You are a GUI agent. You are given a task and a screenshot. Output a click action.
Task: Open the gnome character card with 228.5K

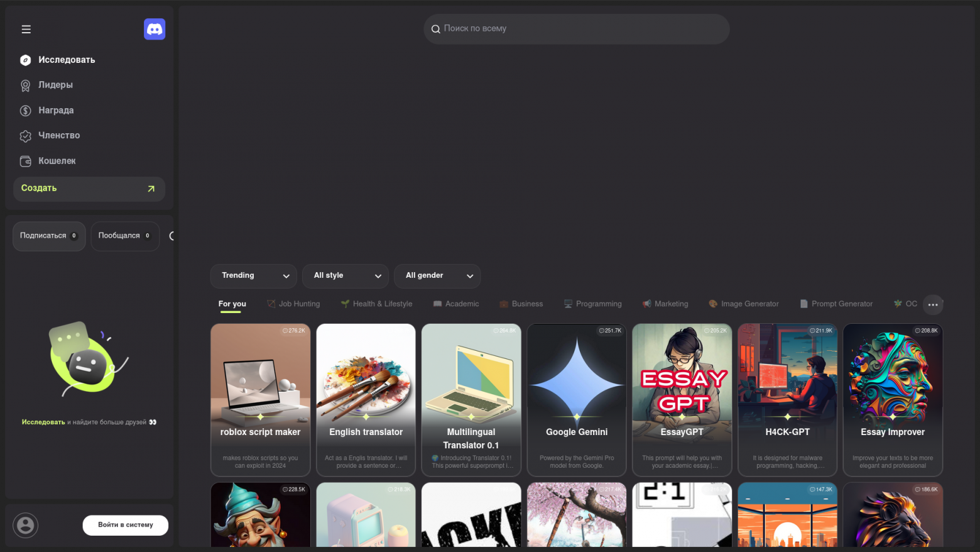261,515
